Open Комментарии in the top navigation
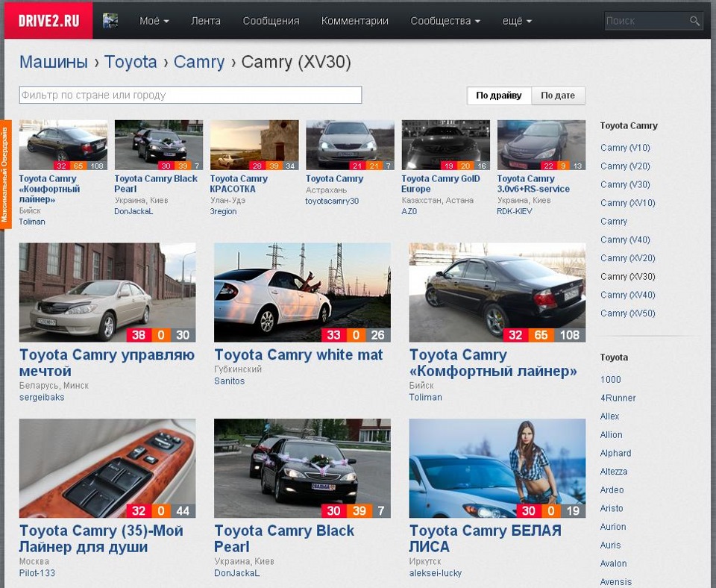The height and width of the screenshot is (588, 716). click(355, 21)
